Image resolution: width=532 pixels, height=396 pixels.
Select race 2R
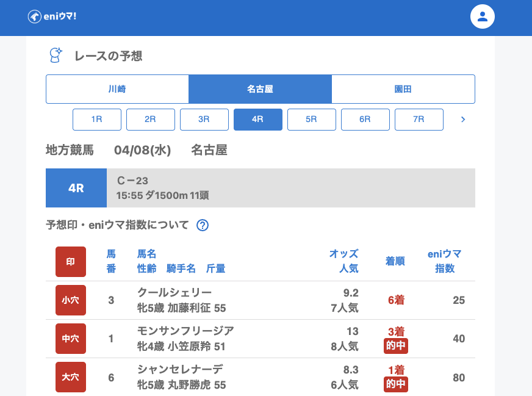tap(151, 120)
